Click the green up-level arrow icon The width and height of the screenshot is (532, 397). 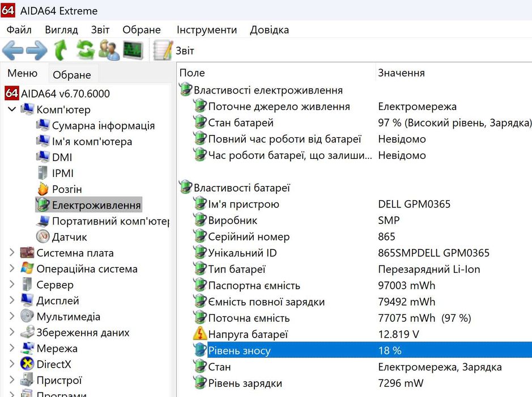pos(61,50)
